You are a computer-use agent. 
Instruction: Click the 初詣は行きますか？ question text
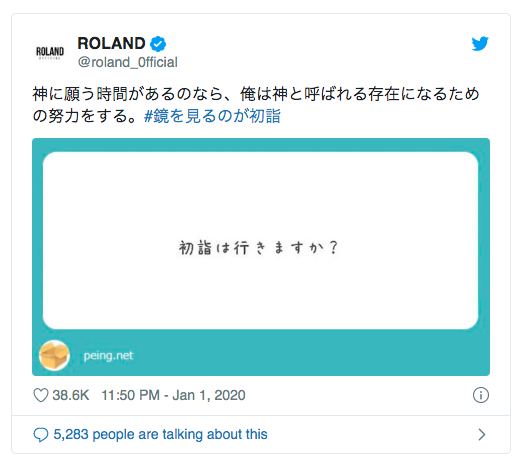tap(258, 248)
